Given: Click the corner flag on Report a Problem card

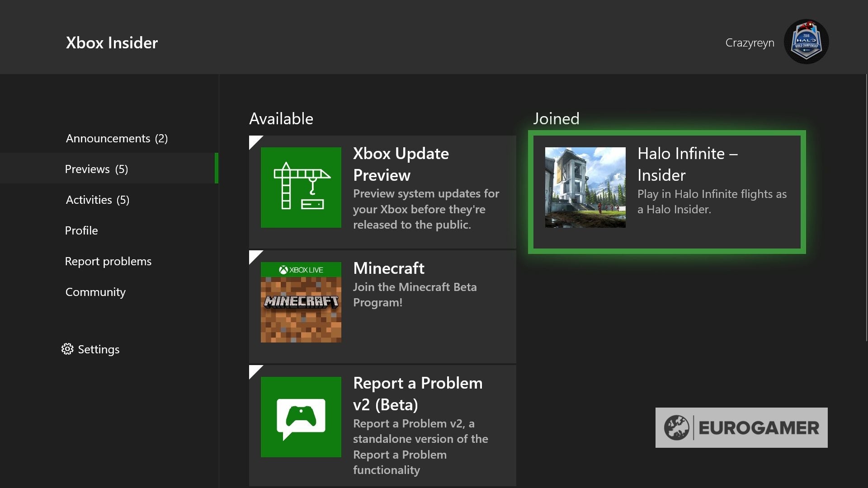Looking at the screenshot, I should (254, 370).
